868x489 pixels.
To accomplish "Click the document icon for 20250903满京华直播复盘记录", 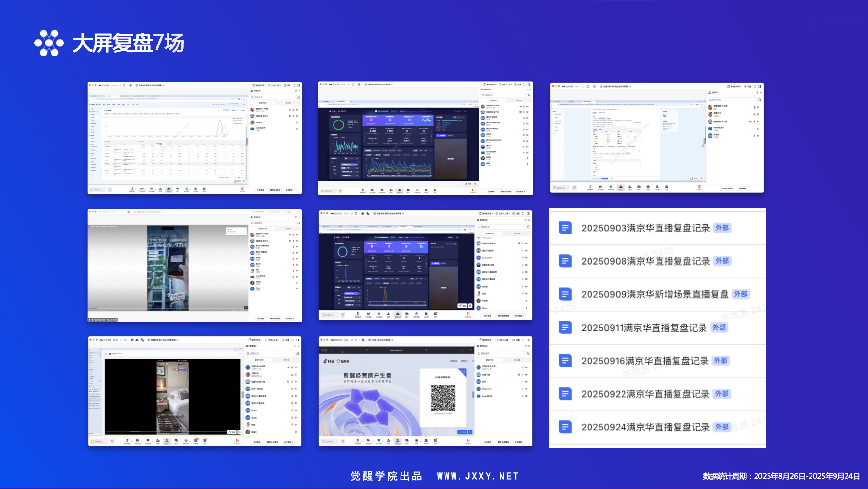I will [565, 228].
